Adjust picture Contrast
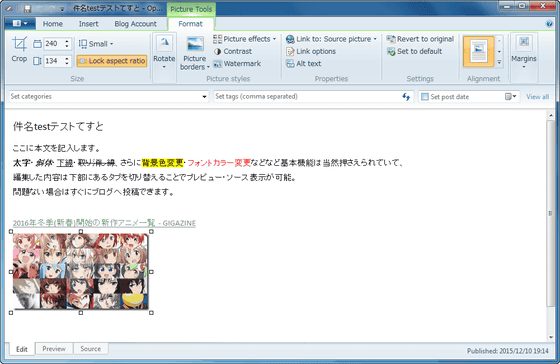560x364 pixels. (x=233, y=51)
